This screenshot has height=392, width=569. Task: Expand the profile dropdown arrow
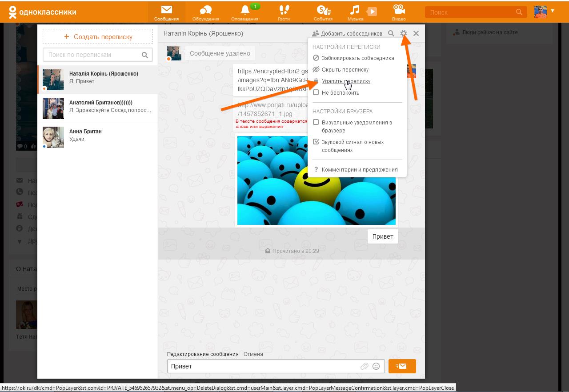coord(553,11)
